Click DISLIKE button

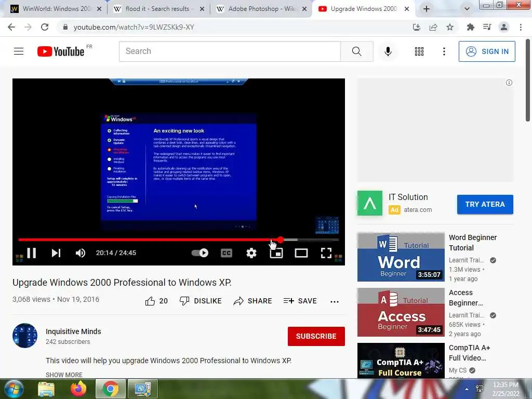[x=201, y=301]
